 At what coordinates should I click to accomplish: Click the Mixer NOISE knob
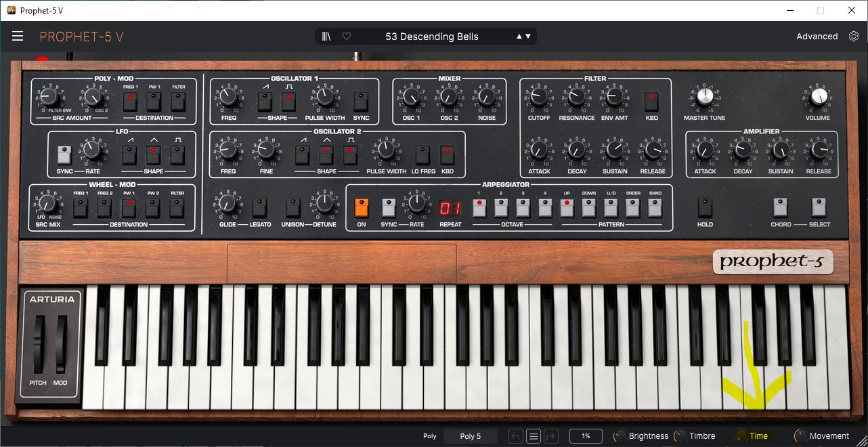(487, 98)
